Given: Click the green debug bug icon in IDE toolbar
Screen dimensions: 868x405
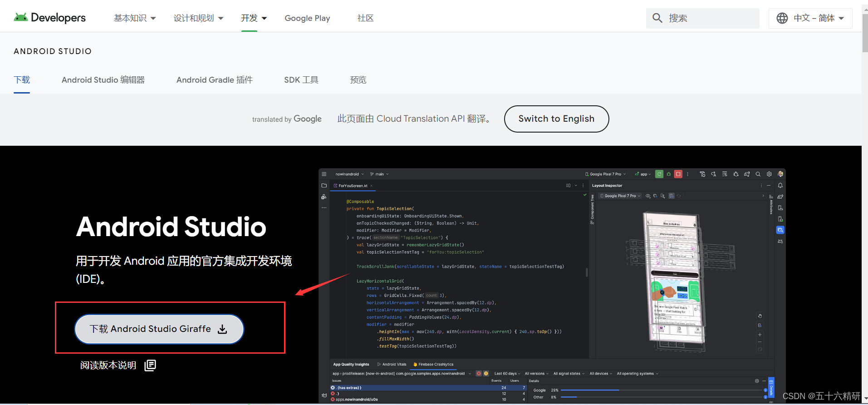Looking at the screenshot, I should point(669,174).
